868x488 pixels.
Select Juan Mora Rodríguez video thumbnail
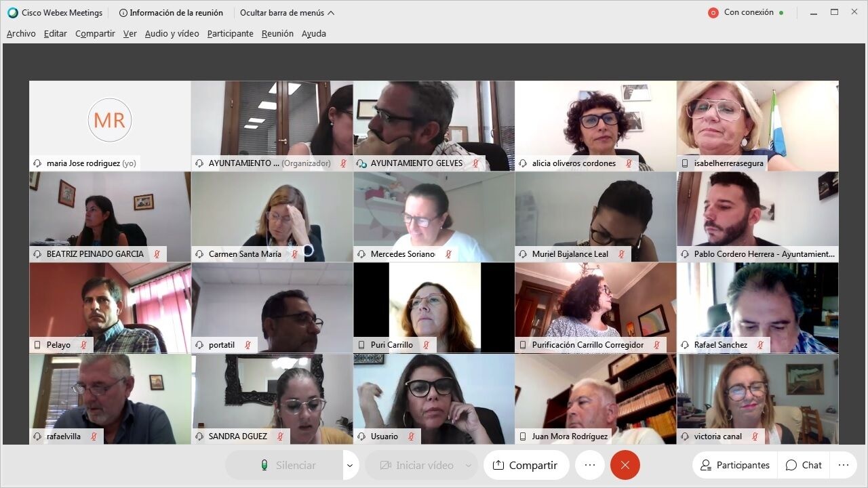coord(595,399)
